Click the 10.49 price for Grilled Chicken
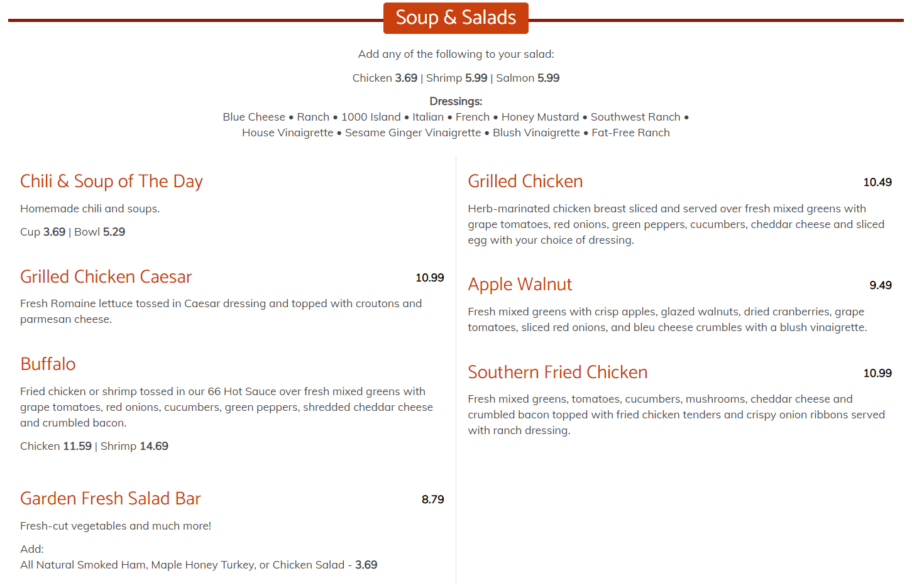 pyautogui.click(x=877, y=183)
